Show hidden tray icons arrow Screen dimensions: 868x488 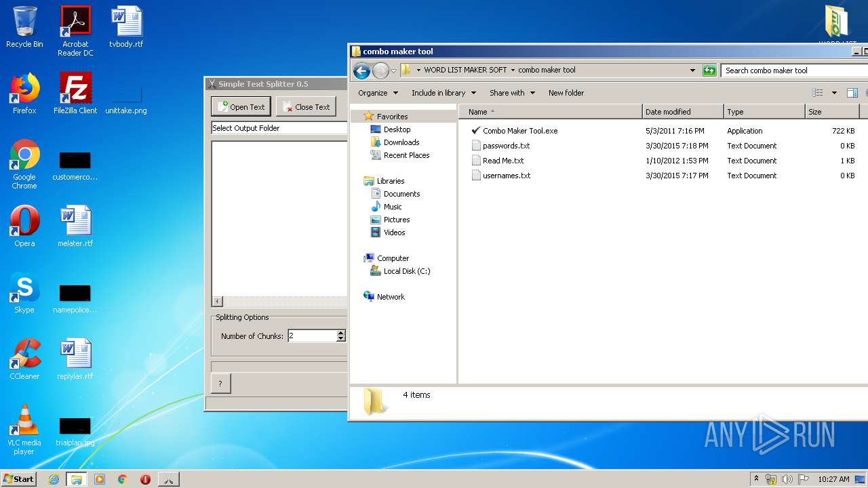(x=756, y=479)
